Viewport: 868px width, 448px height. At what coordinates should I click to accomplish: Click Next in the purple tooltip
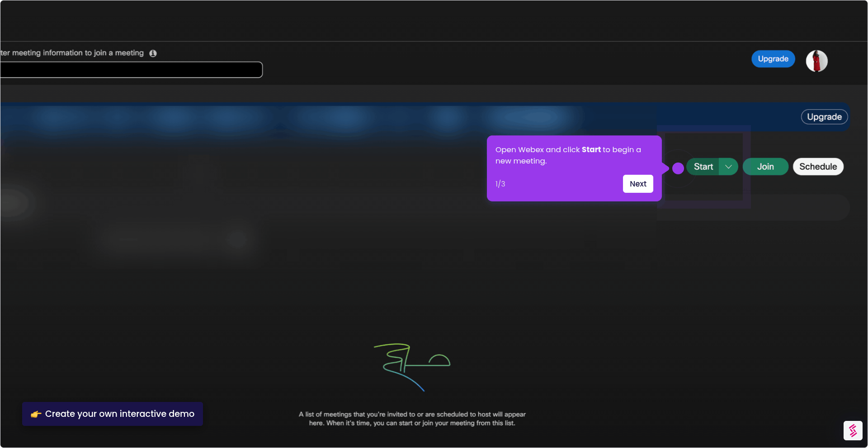coord(638,184)
